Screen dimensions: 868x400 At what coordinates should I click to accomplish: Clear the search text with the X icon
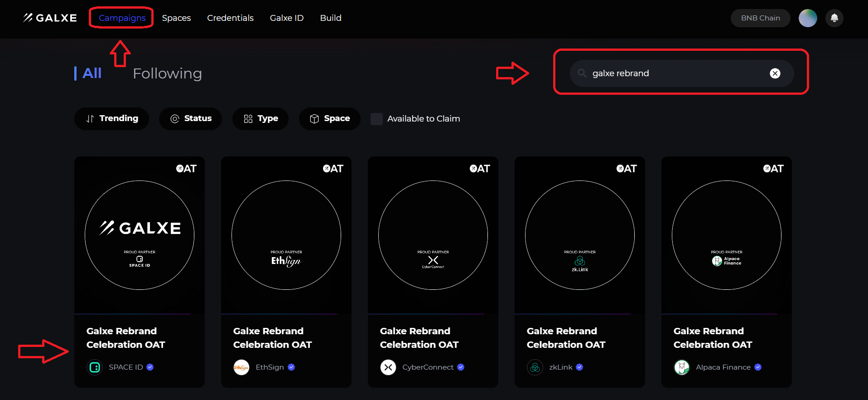775,73
